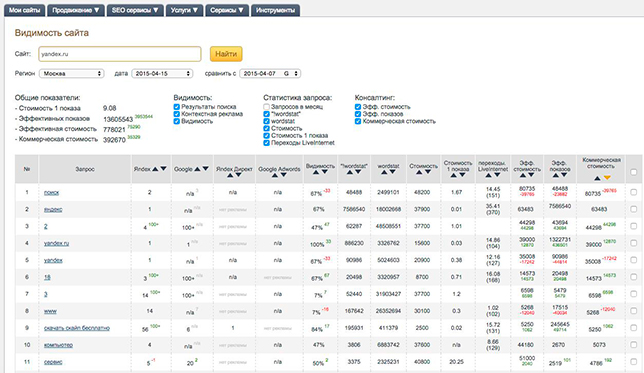
Task: Click Запрос column header
Action: click(x=85, y=169)
